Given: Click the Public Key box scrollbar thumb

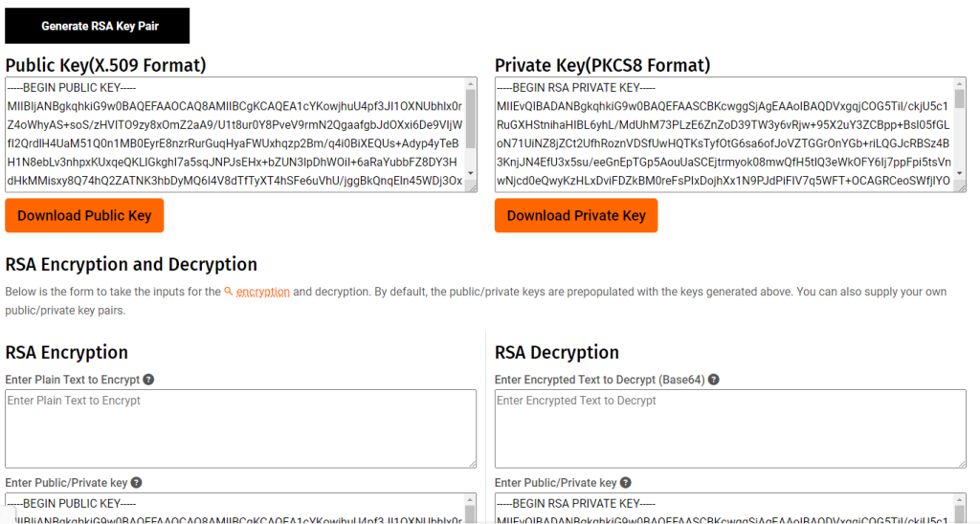Looking at the screenshot, I should (x=470, y=118).
